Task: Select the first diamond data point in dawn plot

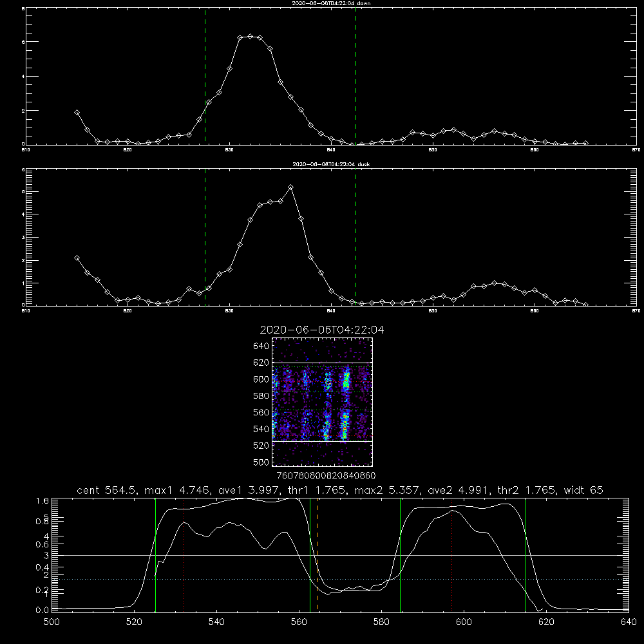Action: (x=77, y=112)
